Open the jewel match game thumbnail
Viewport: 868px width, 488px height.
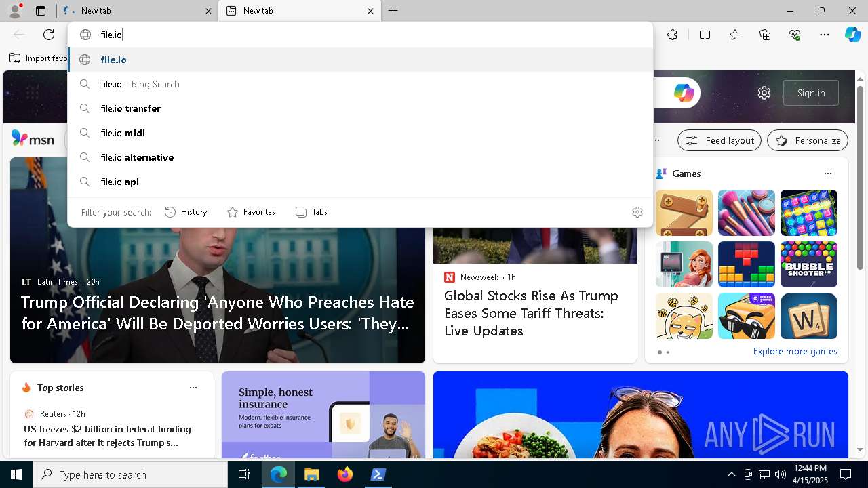pos(808,213)
